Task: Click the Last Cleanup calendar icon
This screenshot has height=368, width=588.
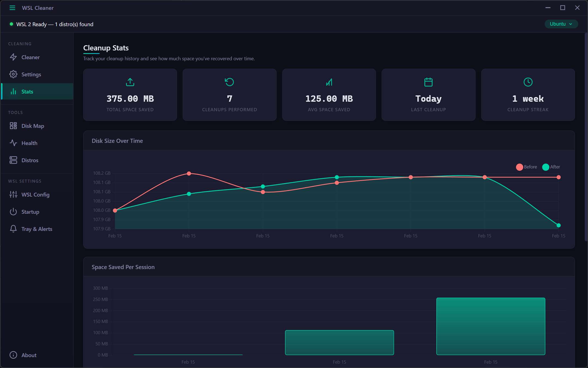Action: click(428, 82)
